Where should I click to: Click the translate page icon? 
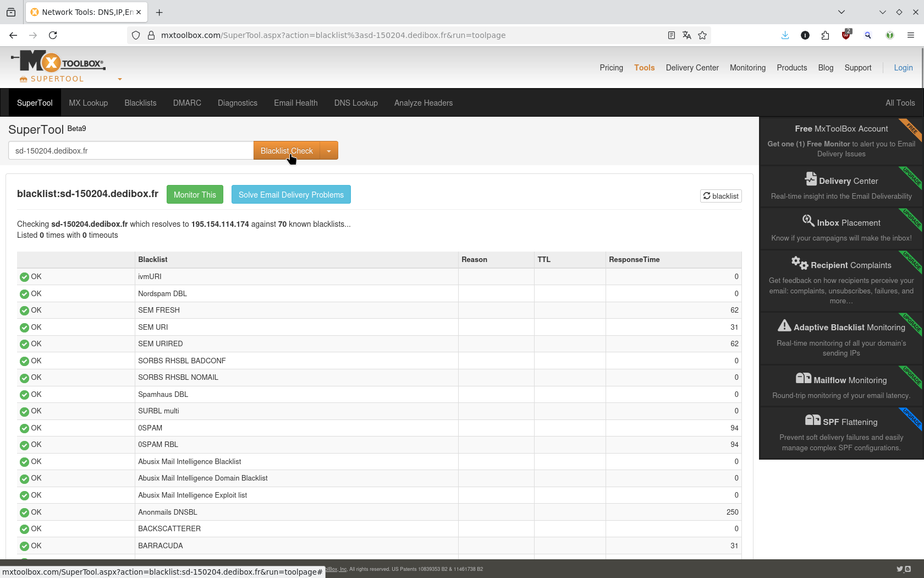click(686, 35)
